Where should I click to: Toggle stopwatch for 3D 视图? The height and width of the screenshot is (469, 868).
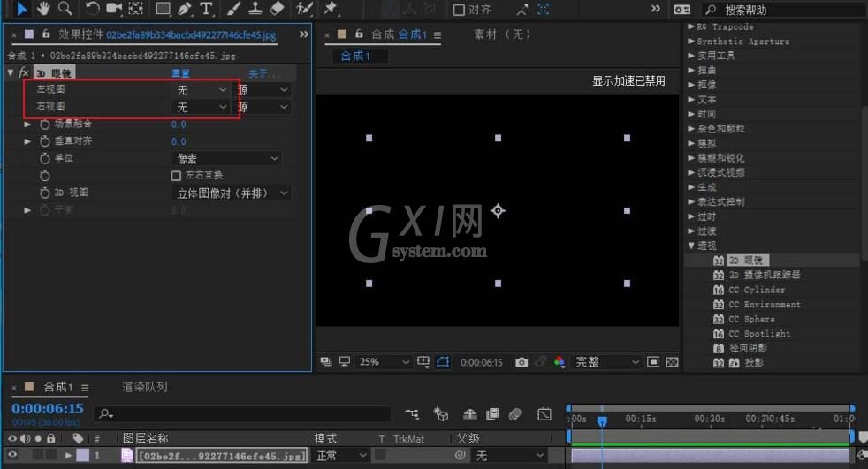(45, 193)
